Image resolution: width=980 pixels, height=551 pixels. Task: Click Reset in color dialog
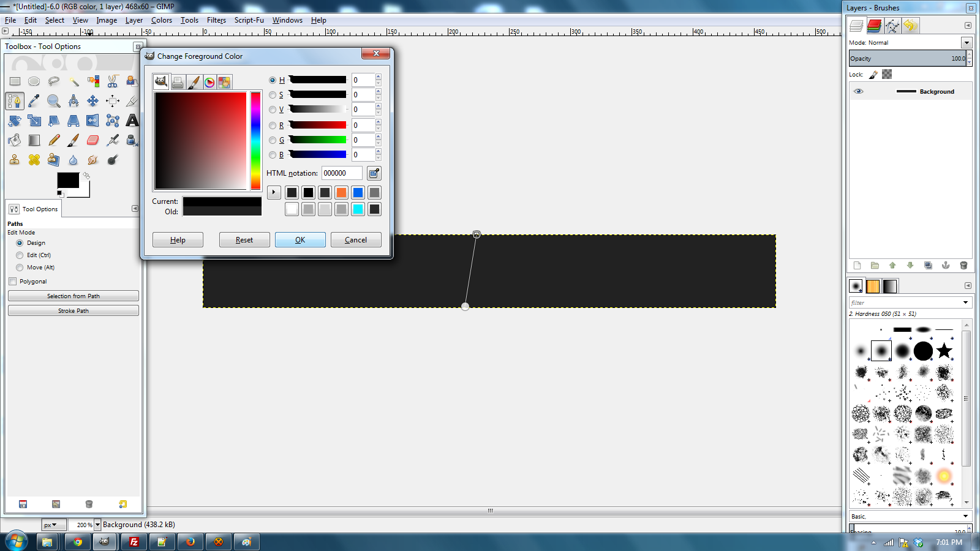pyautogui.click(x=244, y=240)
